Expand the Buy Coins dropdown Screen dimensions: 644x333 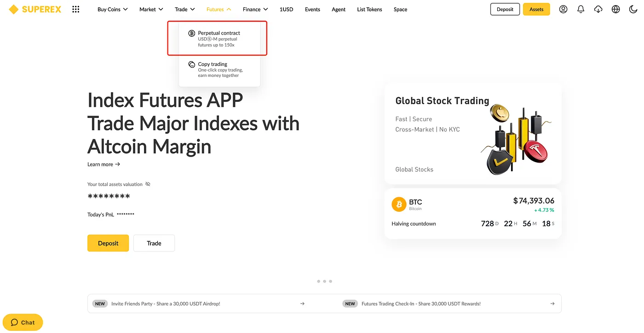pos(113,9)
